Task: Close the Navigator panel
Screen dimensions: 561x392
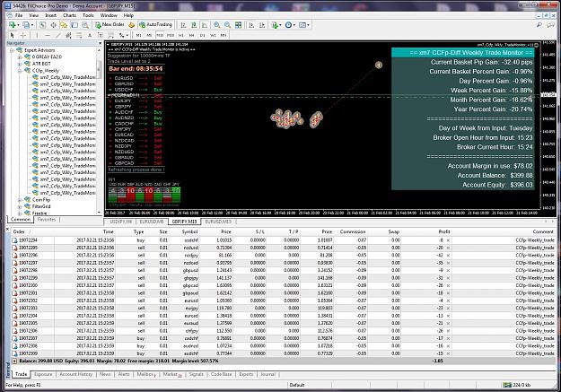Action: [x=100, y=43]
